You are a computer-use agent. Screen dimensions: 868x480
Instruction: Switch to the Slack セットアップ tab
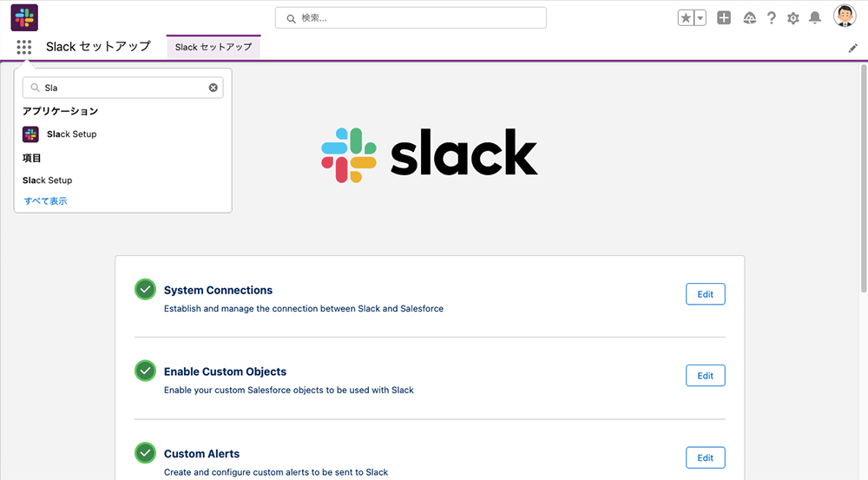click(214, 47)
